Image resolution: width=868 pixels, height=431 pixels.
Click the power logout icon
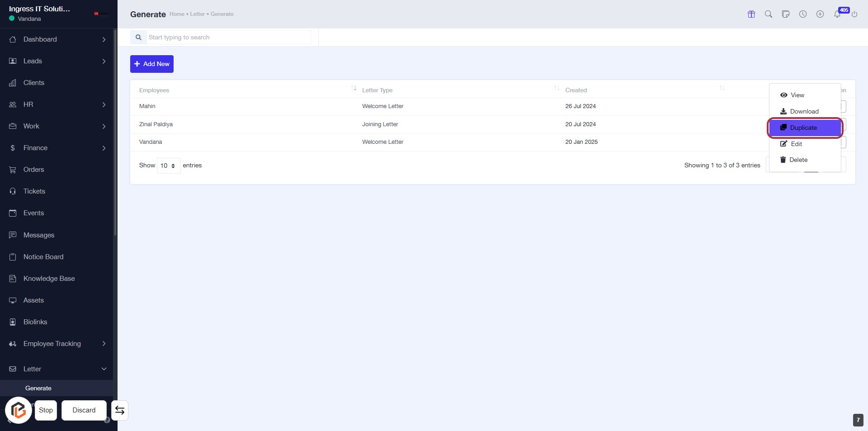click(x=854, y=14)
